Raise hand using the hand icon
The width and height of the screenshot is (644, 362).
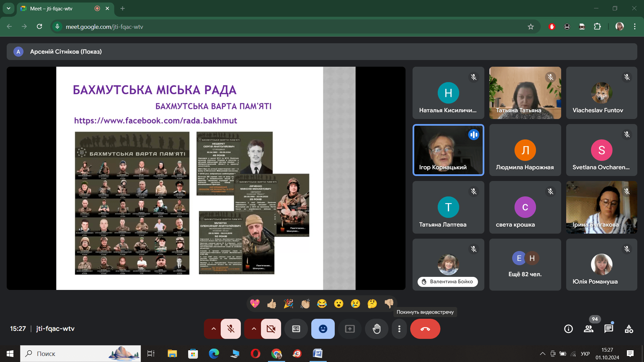pos(377,329)
